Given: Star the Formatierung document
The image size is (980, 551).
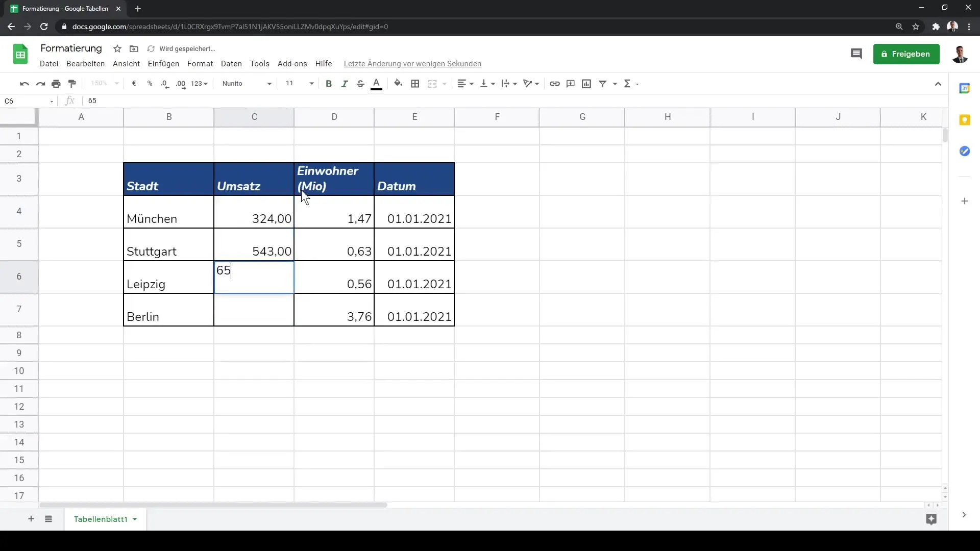Looking at the screenshot, I should click(x=117, y=49).
